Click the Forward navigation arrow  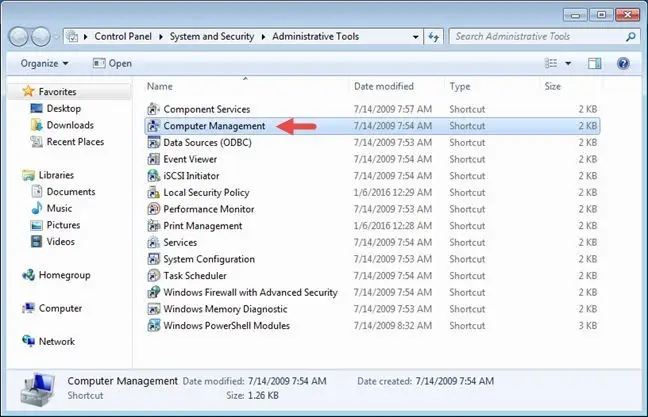point(41,37)
